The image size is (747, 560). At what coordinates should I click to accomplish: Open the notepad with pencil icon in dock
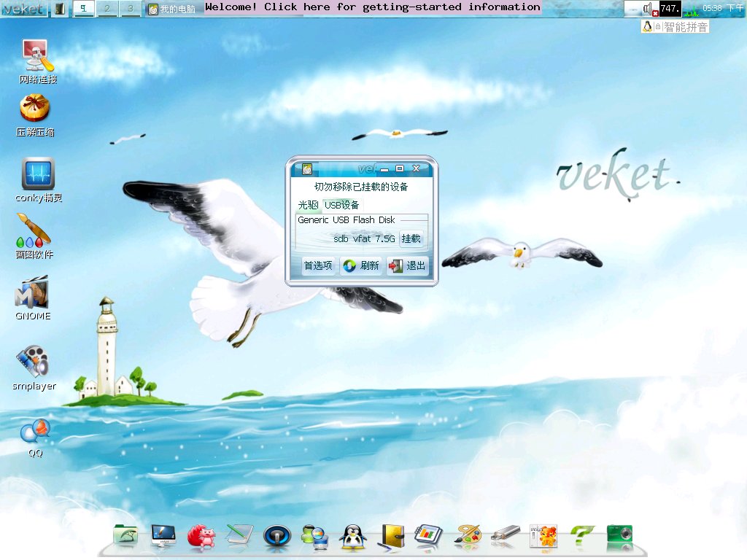pos(239,536)
